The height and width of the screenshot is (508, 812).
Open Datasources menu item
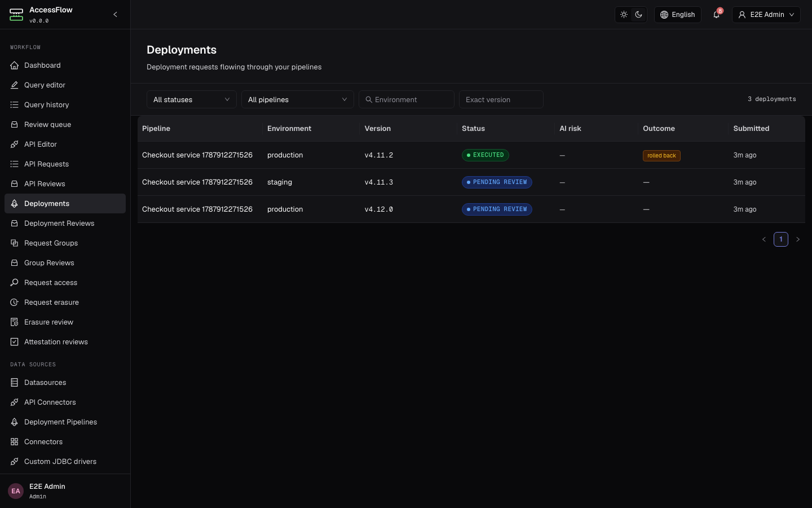65,383
